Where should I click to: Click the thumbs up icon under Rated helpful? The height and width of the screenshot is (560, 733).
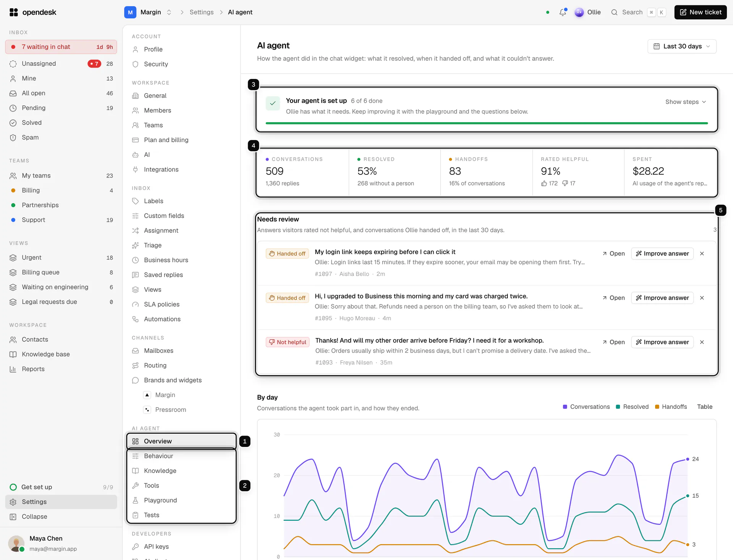pyautogui.click(x=544, y=183)
